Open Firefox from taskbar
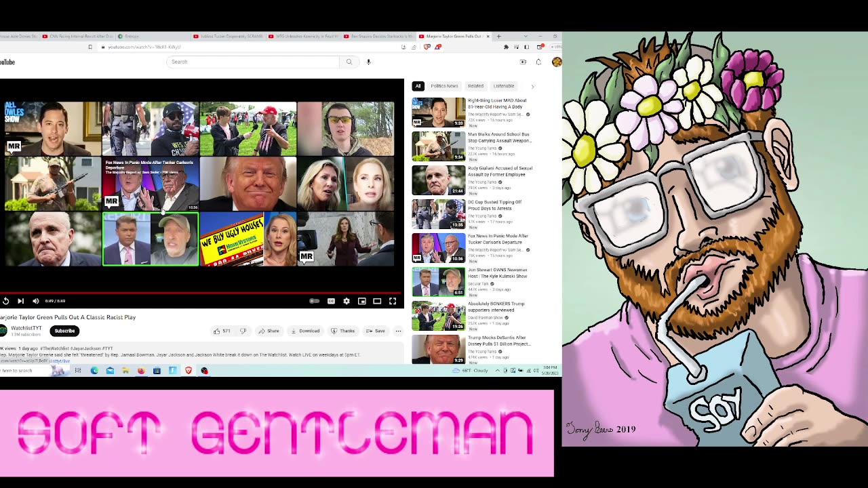This screenshot has height=488, width=868. click(x=141, y=371)
